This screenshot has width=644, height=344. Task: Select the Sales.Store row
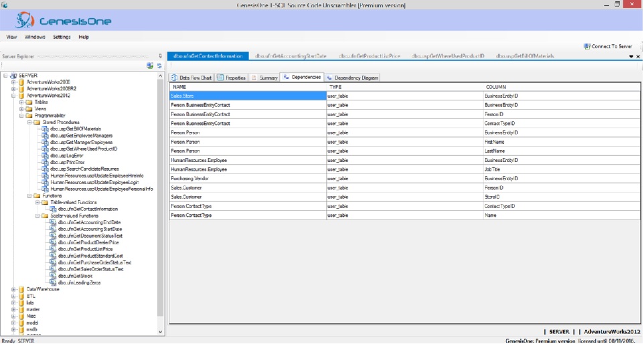(x=404, y=96)
